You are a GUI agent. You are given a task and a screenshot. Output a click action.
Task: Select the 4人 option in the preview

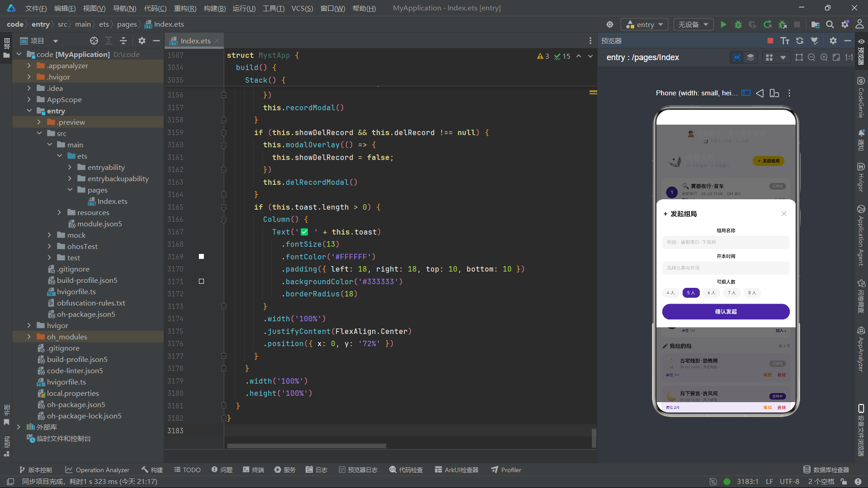tap(670, 293)
